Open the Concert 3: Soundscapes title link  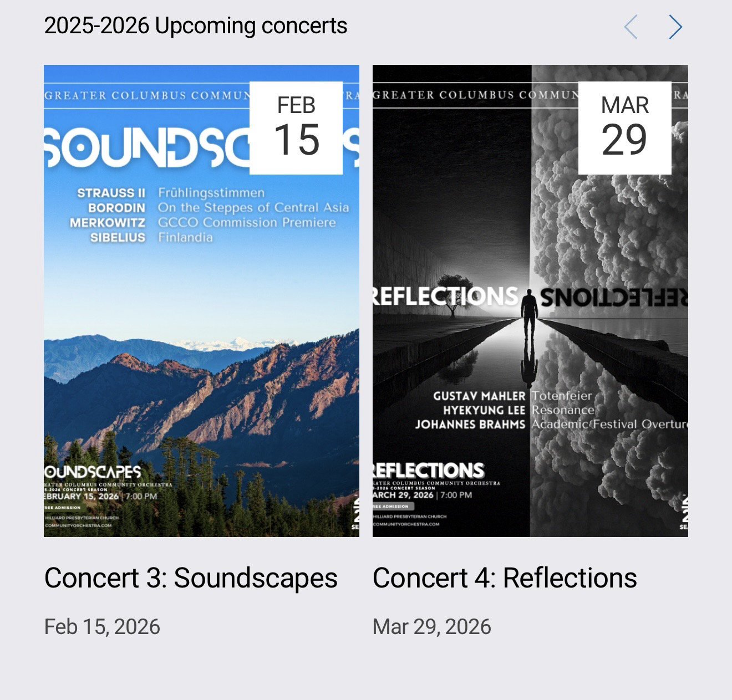[191, 578]
